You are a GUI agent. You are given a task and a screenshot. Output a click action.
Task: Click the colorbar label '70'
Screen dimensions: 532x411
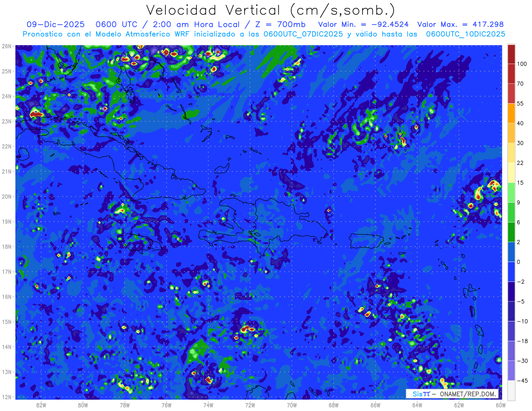(520, 83)
